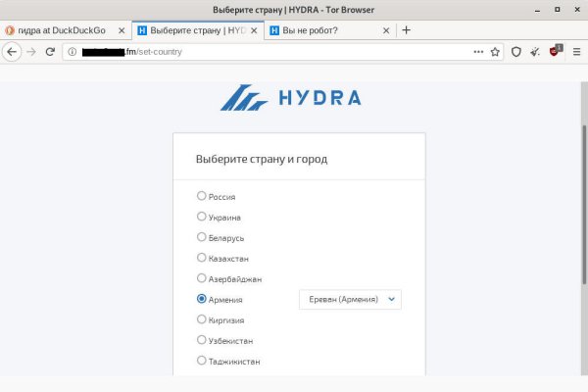588x392 pixels.
Task: Expand the Ереван (Армения) city dropdown
Action: 350,299
